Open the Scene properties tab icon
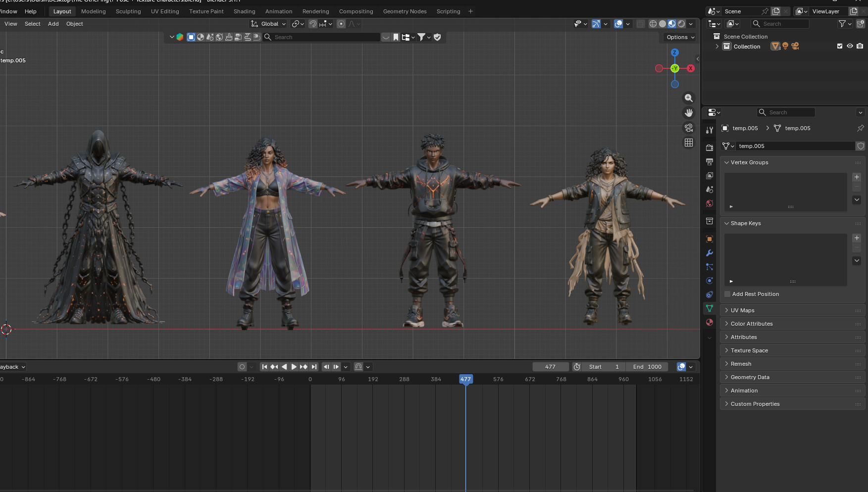This screenshot has height=492, width=868. tap(710, 190)
